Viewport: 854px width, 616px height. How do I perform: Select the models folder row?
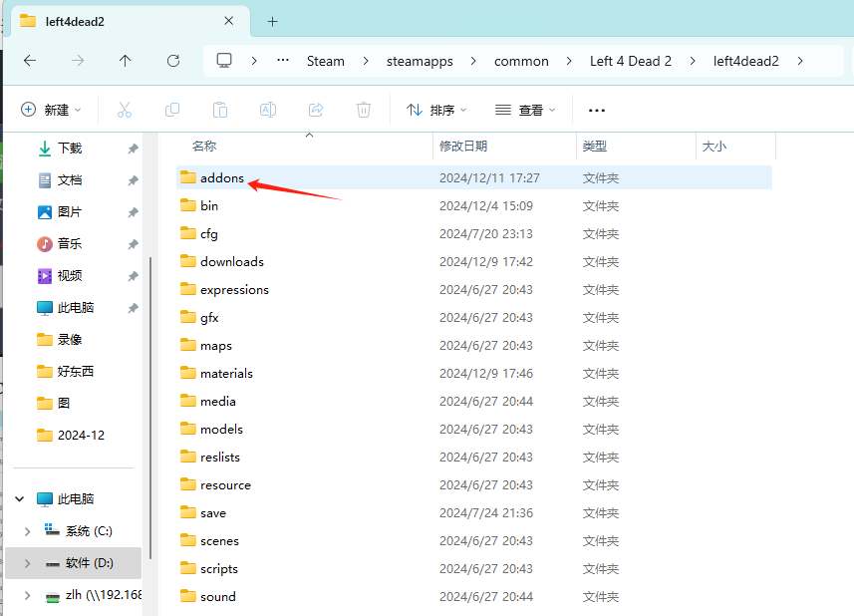click(474, 430)
